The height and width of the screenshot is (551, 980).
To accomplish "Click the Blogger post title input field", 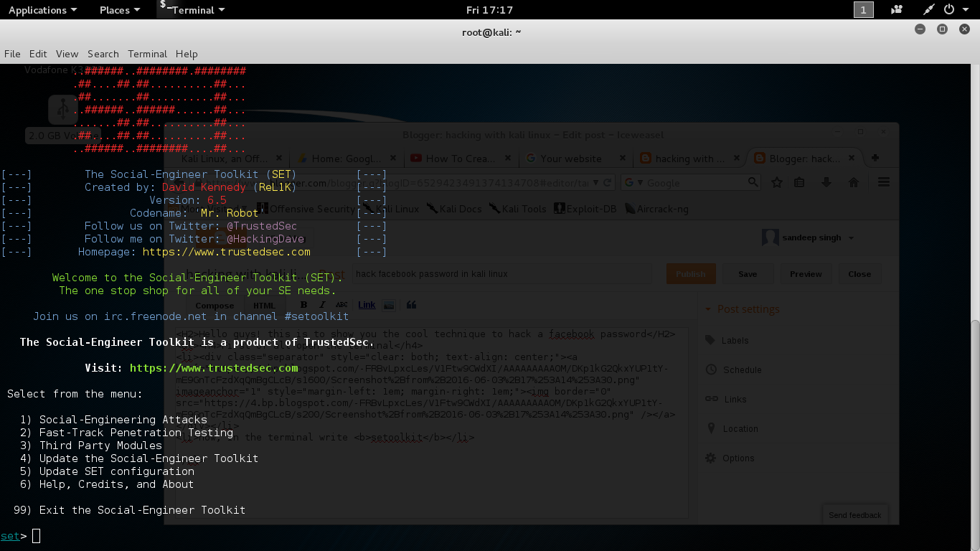I will coord(501,273).
